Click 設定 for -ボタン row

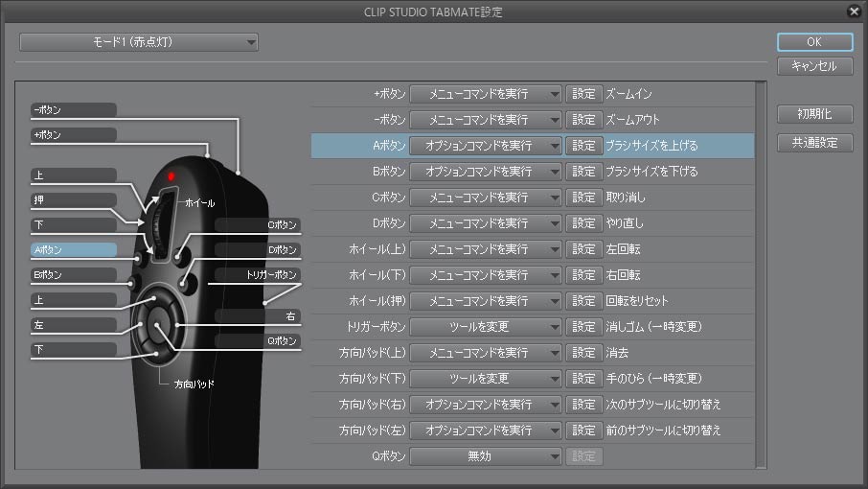pos(584,120)
